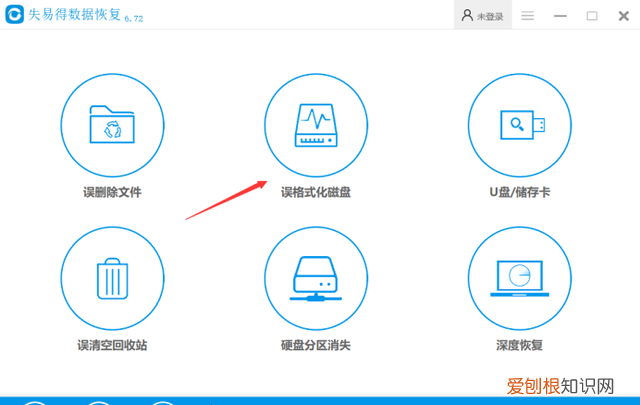Minimize the data recovery window
The height and width of the screenshot is (405, 640).
pyautogui.click(x=560, y=16)
